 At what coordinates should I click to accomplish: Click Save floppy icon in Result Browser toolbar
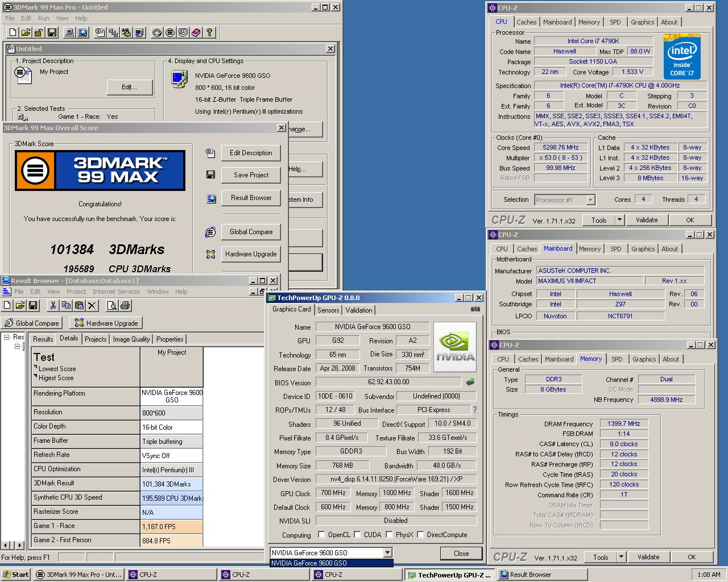[33, 305]
